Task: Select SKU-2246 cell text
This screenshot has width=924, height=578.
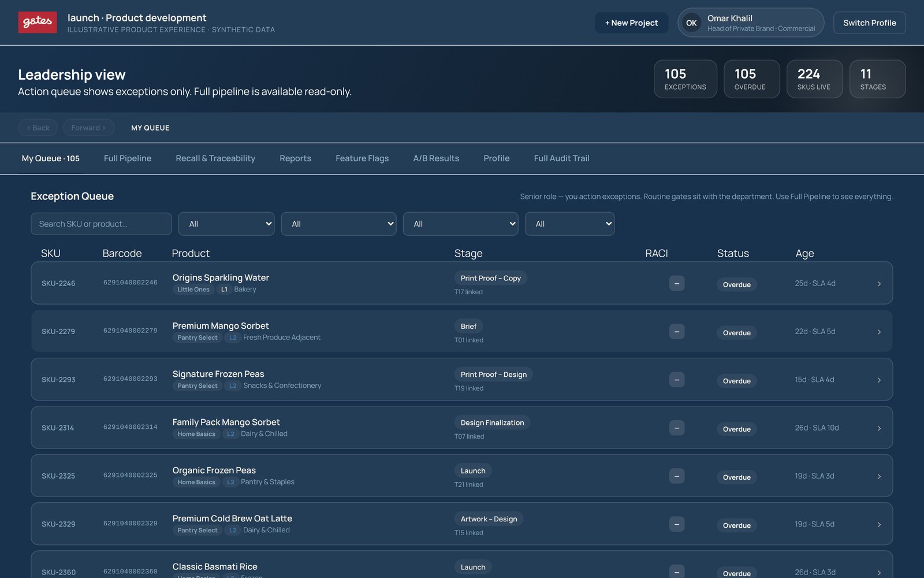Action: (58, 283)
